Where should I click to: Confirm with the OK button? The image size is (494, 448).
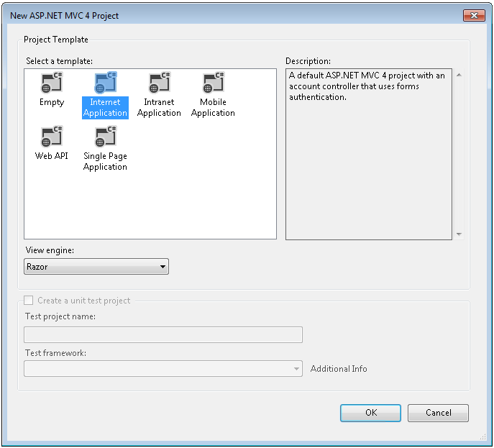(370, 413)
